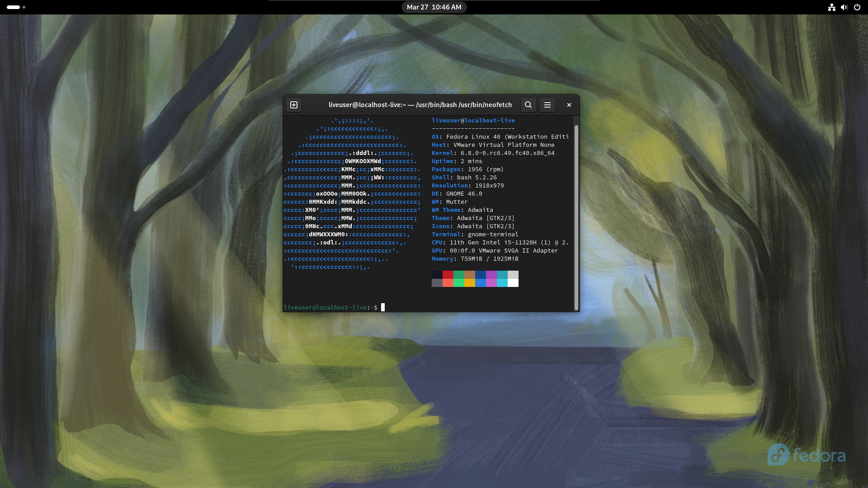The image size is (868, 488).
Task: Click the terminal window title text
Action: click(420, 105)
